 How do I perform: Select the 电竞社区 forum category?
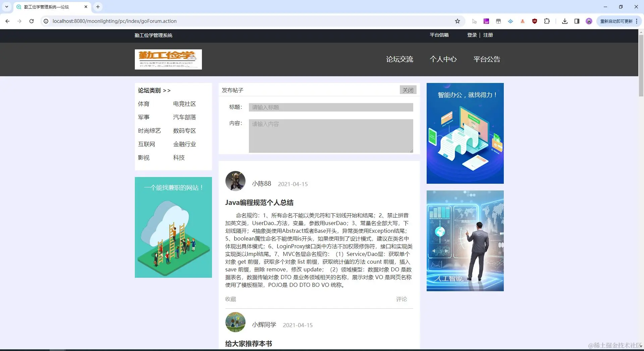[184, 104]
